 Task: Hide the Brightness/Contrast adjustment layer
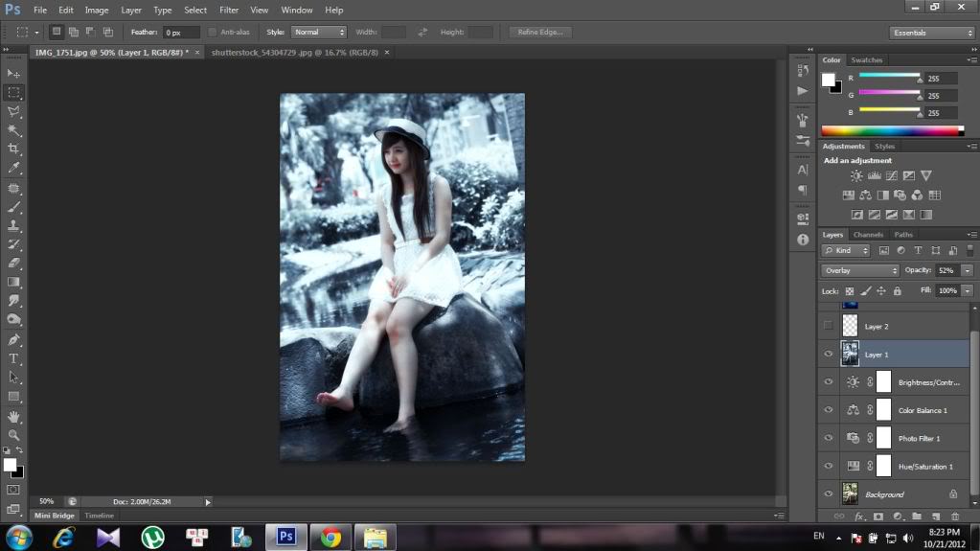coord(828,382)
